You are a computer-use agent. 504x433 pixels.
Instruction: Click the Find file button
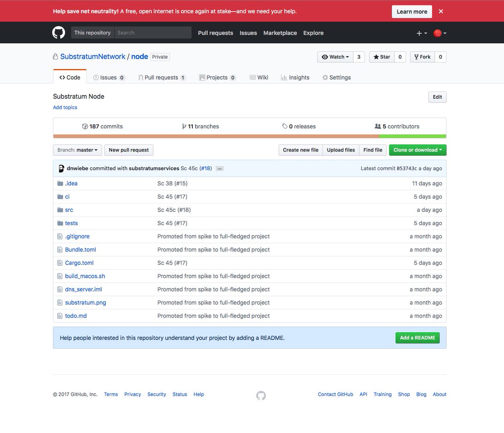coord(373,150)
